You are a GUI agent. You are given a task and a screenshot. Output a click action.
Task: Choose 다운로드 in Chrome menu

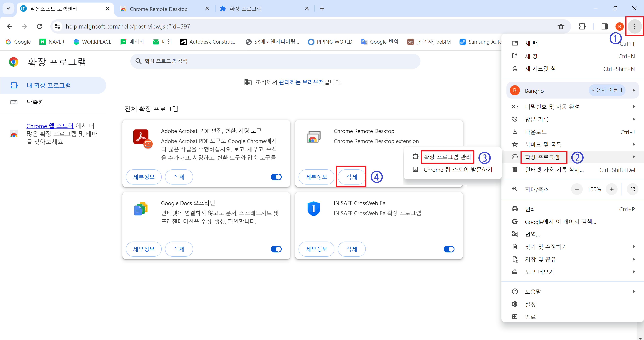pyautogui.click(x=573, y=132)
